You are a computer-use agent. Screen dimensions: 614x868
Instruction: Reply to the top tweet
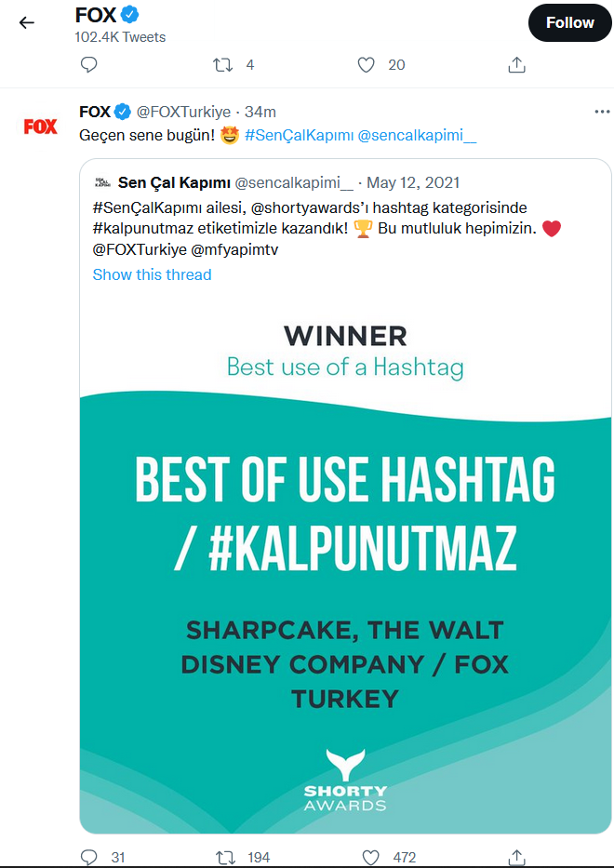[89, 64]
